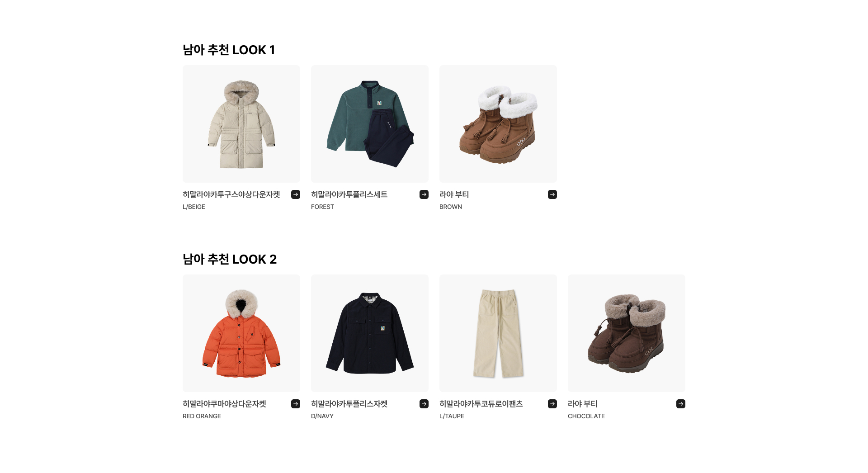Open the beige long down jacket image
The height and width of the screenshot is (473, 868).
(241, 124)
